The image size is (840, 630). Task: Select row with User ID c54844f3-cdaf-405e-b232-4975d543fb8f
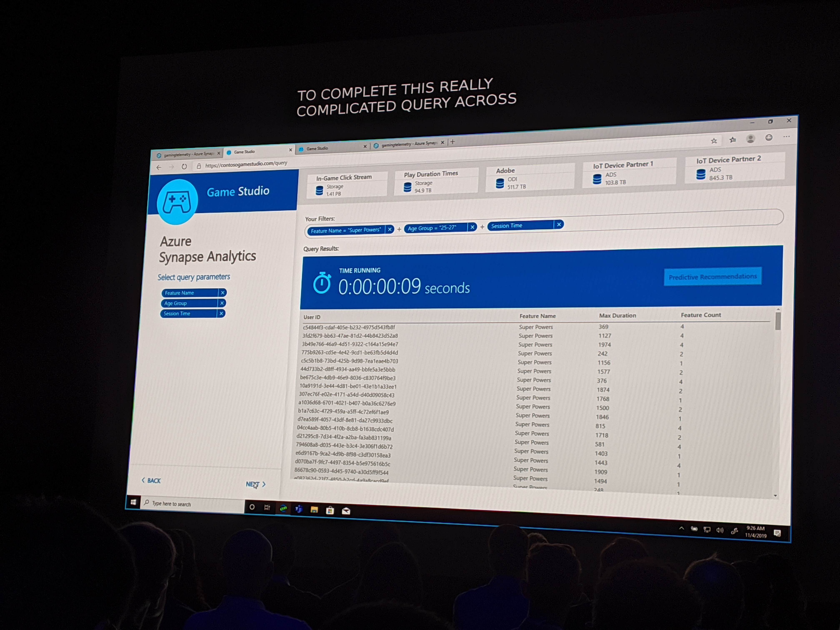[x=536, y=327]
